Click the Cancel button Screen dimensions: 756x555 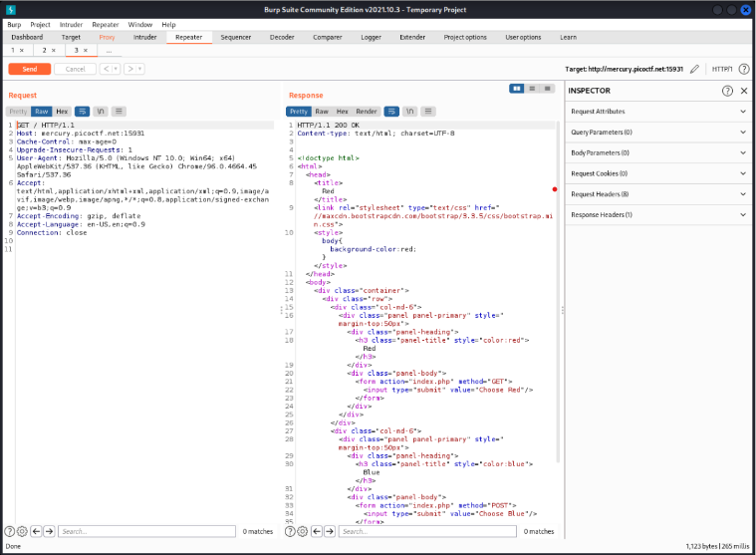75,69
